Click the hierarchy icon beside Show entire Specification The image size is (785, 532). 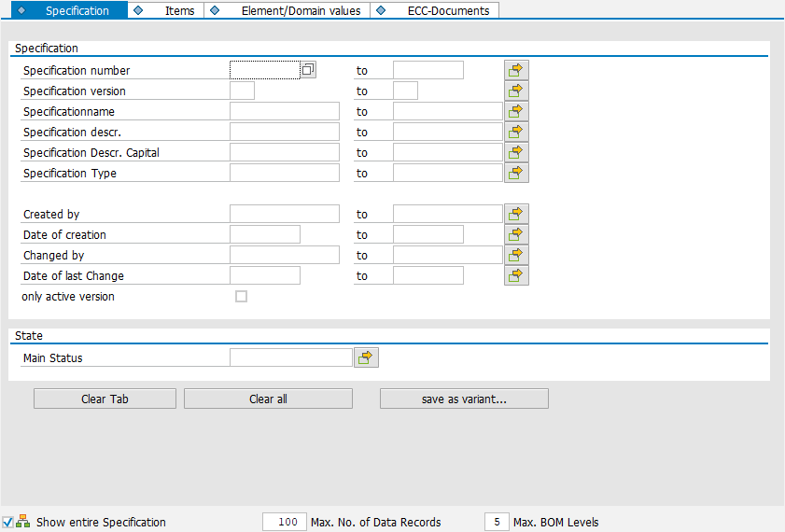click(23, 522)
